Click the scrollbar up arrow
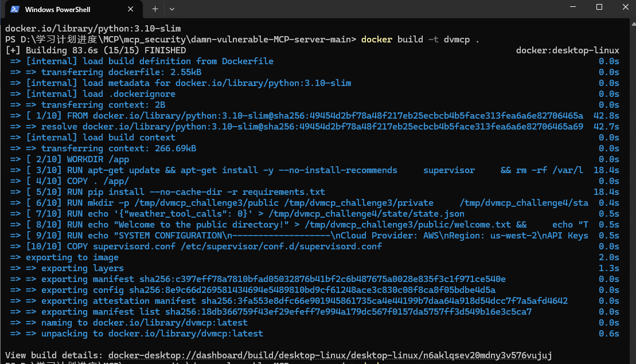Viewport: 636px width, 364px height. click(x=634, y=24)
